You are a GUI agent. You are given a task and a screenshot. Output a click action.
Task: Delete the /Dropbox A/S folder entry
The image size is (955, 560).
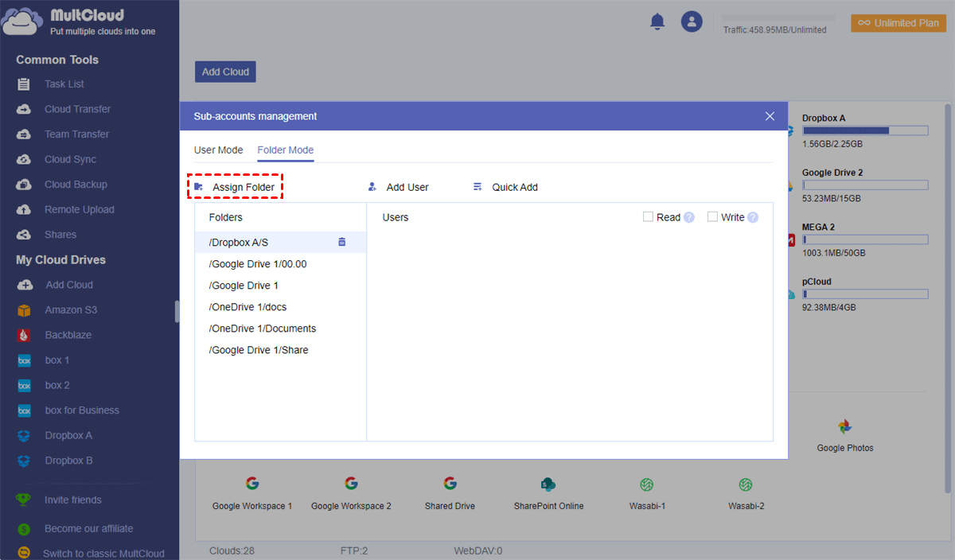(x=342, y=242)
